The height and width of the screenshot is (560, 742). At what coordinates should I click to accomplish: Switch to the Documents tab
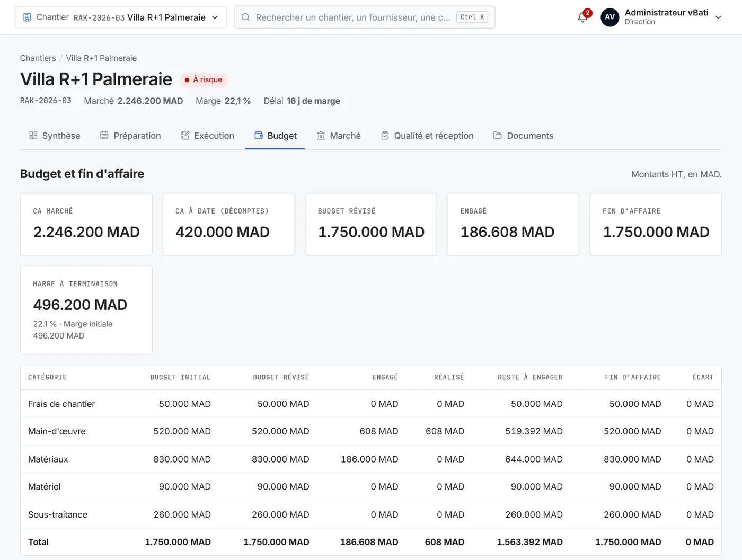[x=523, y=136]
